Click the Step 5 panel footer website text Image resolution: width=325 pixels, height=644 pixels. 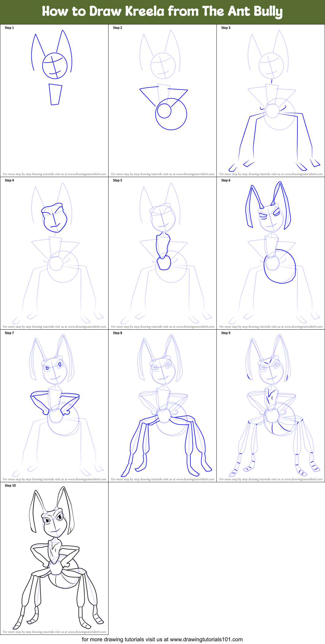point(163,327)
